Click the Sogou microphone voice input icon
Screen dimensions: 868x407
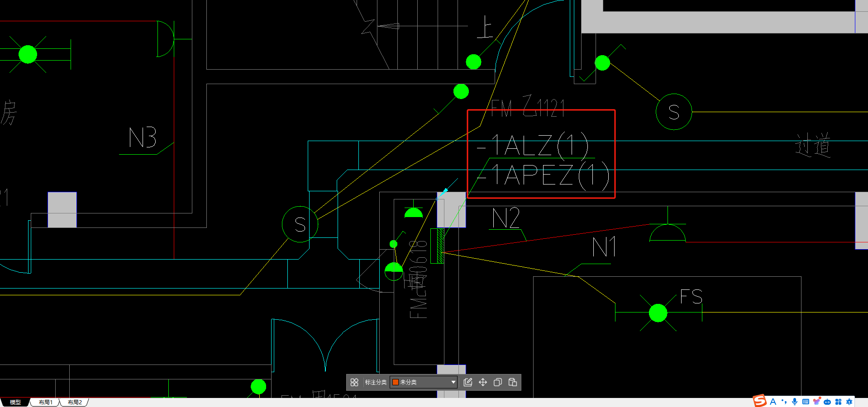point(795,402)
